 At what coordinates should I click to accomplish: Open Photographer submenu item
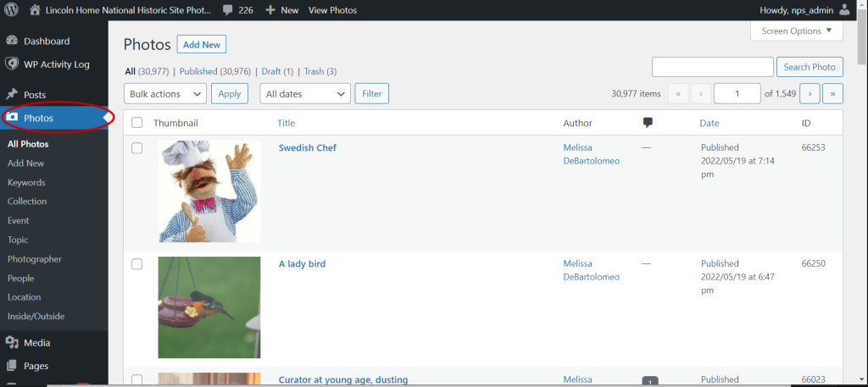35,259
